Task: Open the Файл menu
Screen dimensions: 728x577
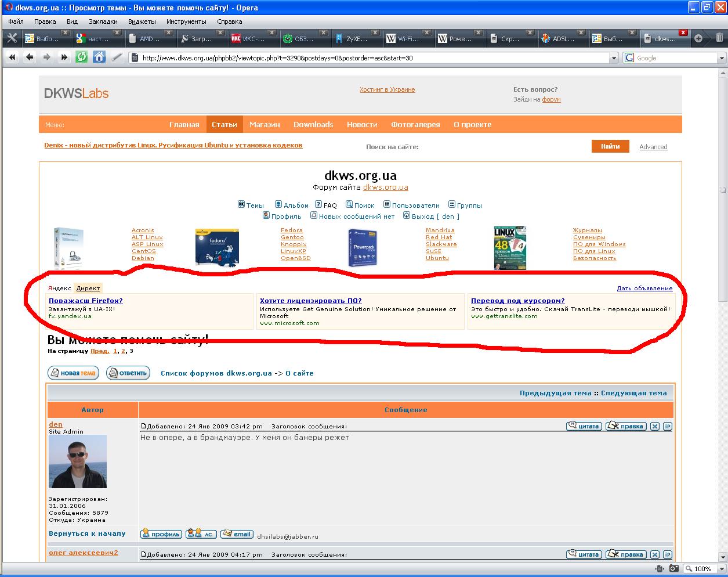Action: (16, 21)
